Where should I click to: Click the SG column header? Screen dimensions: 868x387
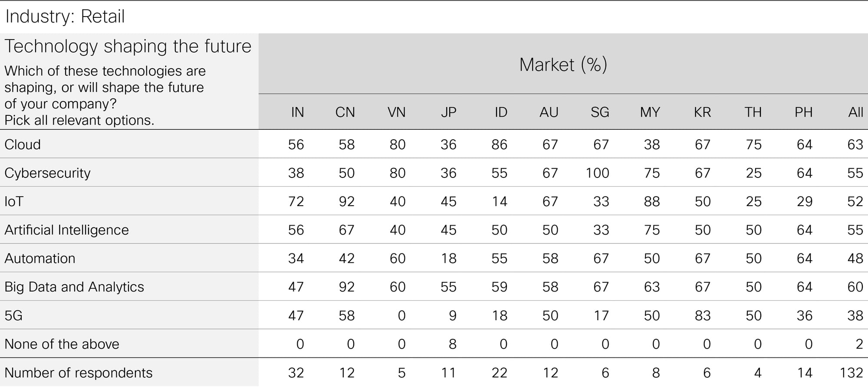[x=600, y=112]
